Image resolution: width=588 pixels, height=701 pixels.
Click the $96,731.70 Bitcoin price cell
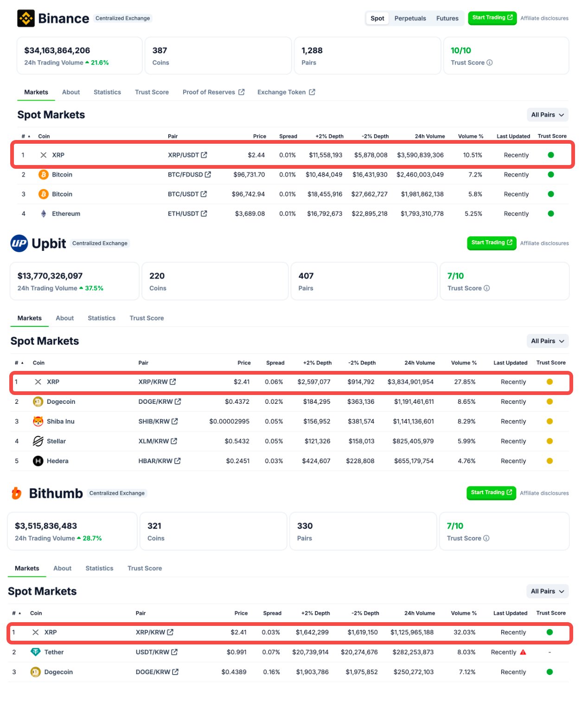click(249, 175)
